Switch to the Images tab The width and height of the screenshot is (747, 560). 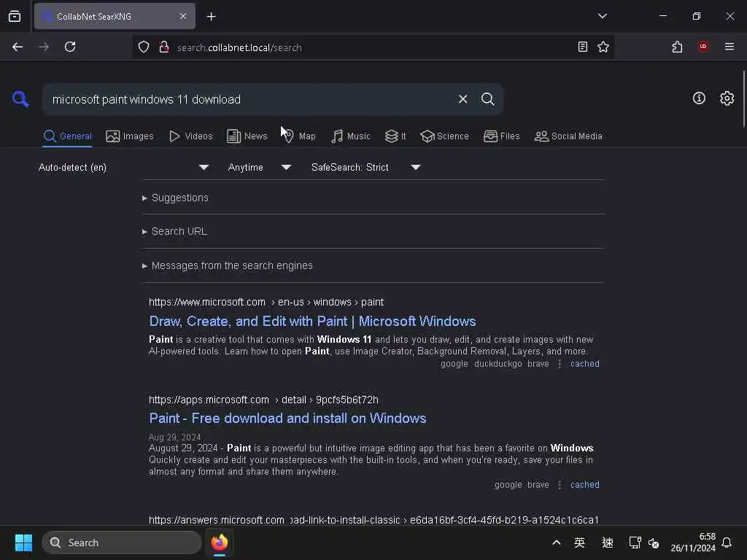(x=130, y=136)
